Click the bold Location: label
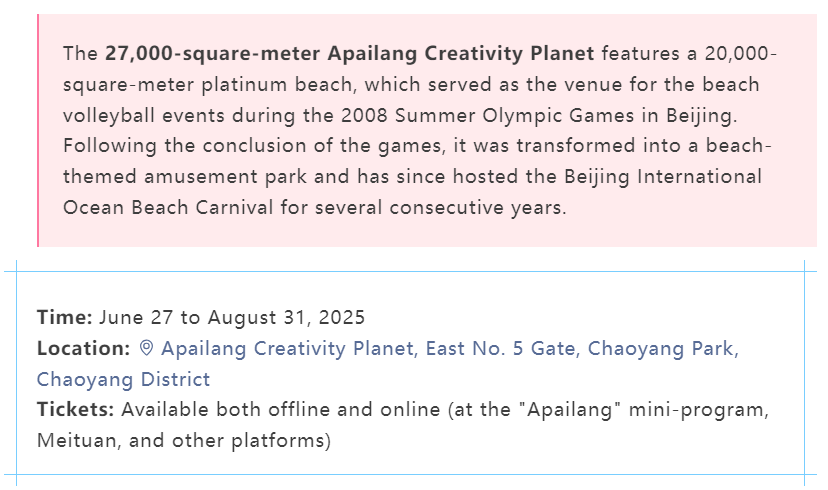 tap(83, 348)
